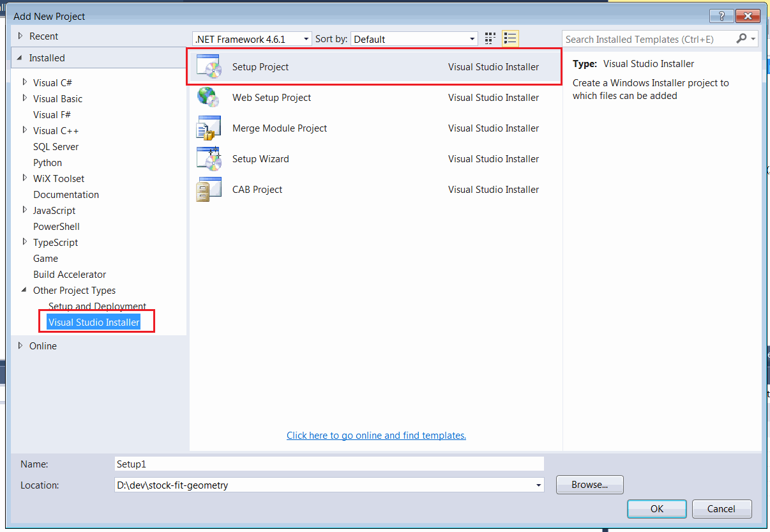
Task: Select Visual F# in the tree
Action: tap(52, 114)
